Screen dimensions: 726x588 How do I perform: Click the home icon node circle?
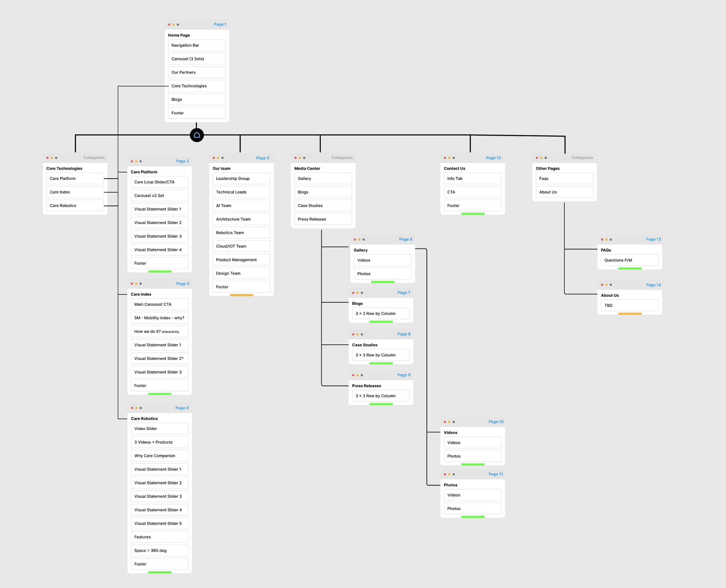pos(197,135)
